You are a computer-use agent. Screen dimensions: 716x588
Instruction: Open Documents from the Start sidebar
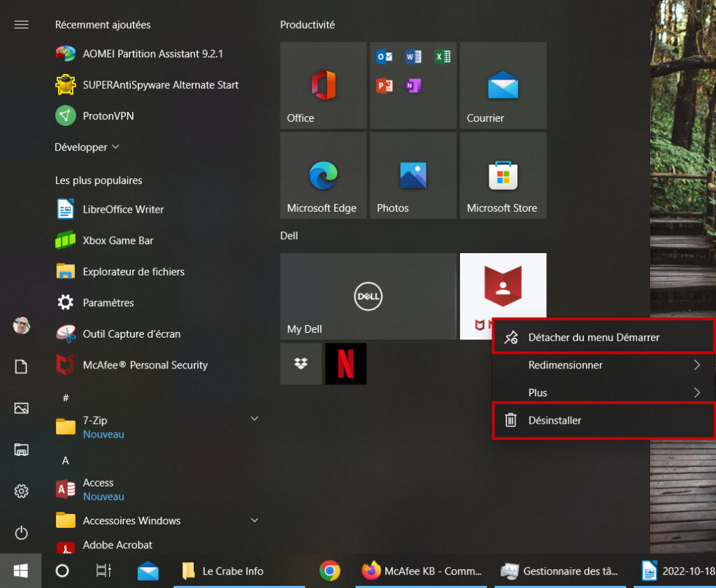click(22, 366)
